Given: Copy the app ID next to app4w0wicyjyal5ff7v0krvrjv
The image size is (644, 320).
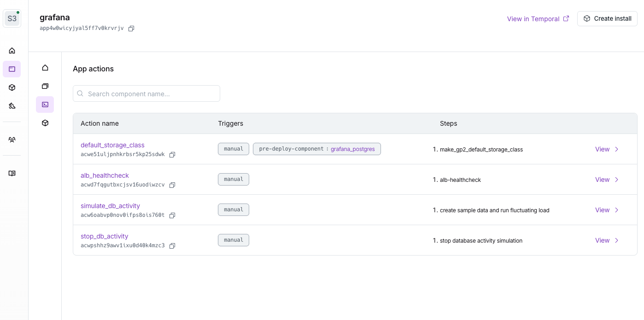Looking at the screenshot, I should point(131,28).
